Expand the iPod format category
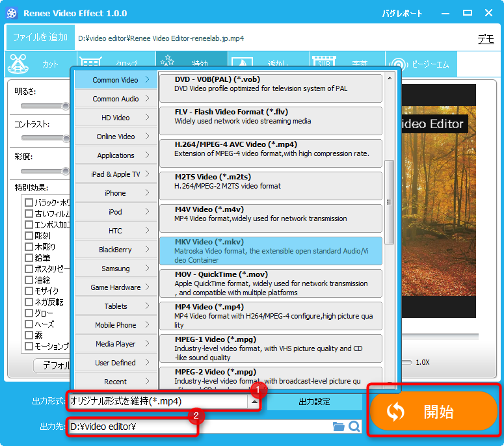 click(x=116, y=212)
